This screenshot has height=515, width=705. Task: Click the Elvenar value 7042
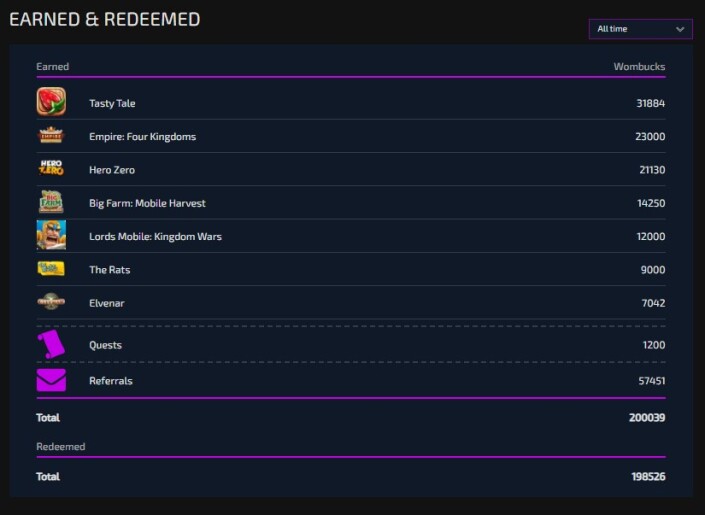click(653, 303)
